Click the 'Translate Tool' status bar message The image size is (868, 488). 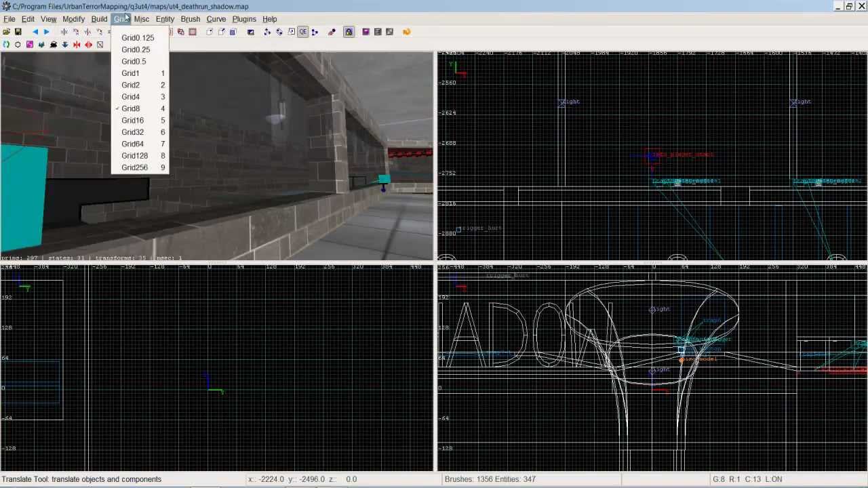[81, 479]
